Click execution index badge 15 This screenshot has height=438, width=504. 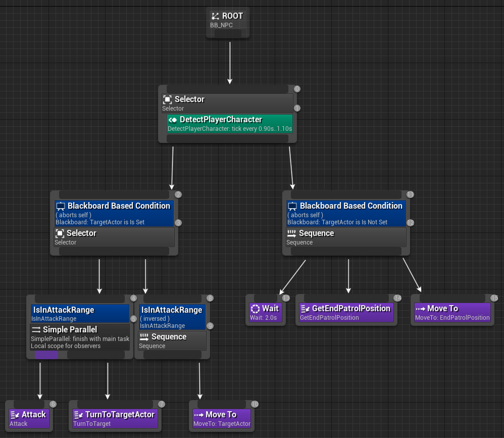click(x=494, y=298)
